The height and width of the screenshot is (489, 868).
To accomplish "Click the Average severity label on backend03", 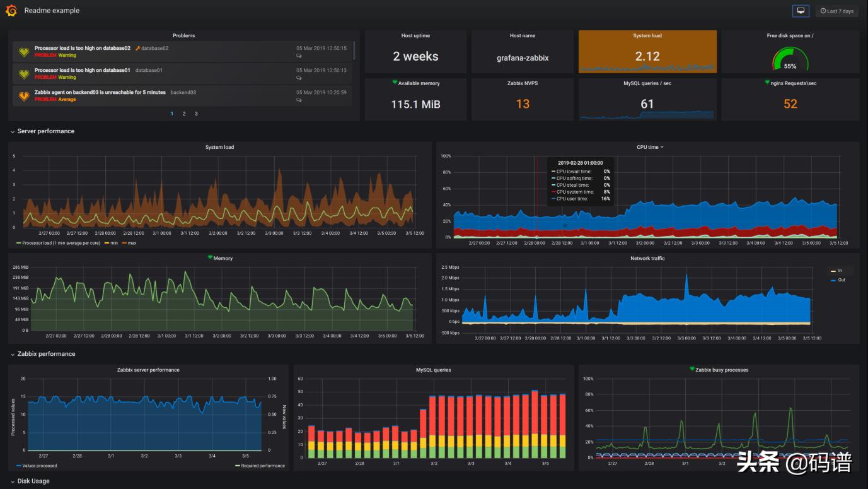I will pyautogui.click(x=67, y=100).
